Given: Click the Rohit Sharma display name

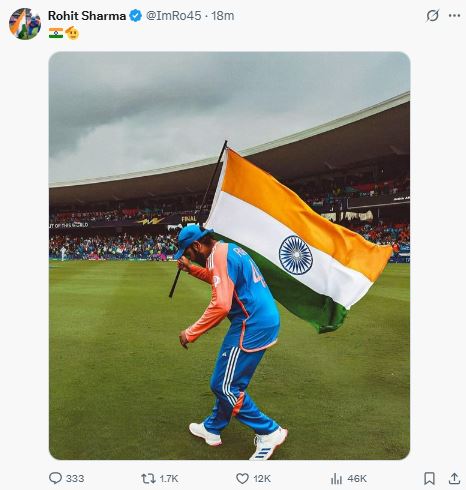Looking at the screenshot, I should [x=87, y=16].
